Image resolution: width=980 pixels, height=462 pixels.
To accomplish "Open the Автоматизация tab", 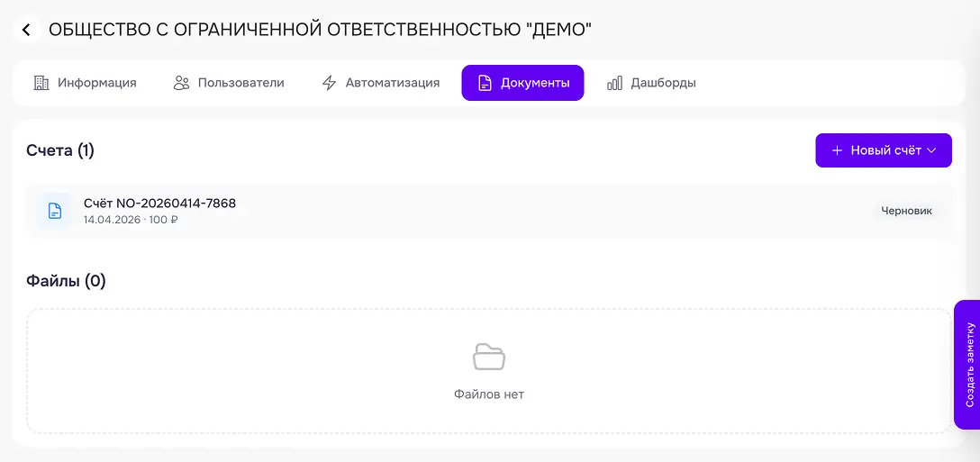I will tap(381, 83).
